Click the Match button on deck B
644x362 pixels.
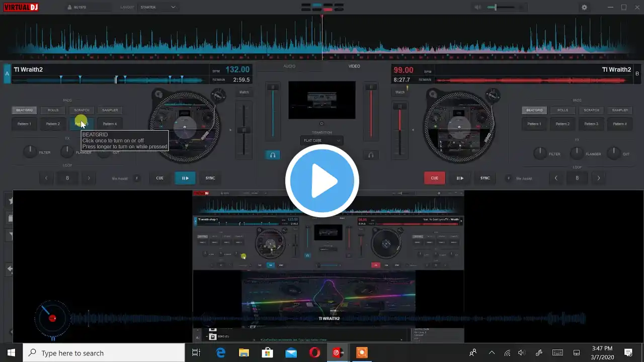(x=400, y=92)
